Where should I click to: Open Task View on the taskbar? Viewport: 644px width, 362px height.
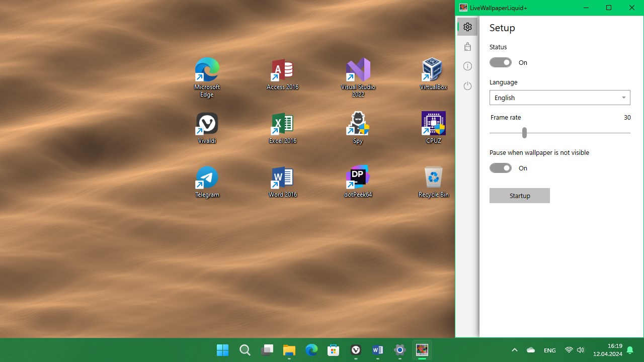coord(267,350)
